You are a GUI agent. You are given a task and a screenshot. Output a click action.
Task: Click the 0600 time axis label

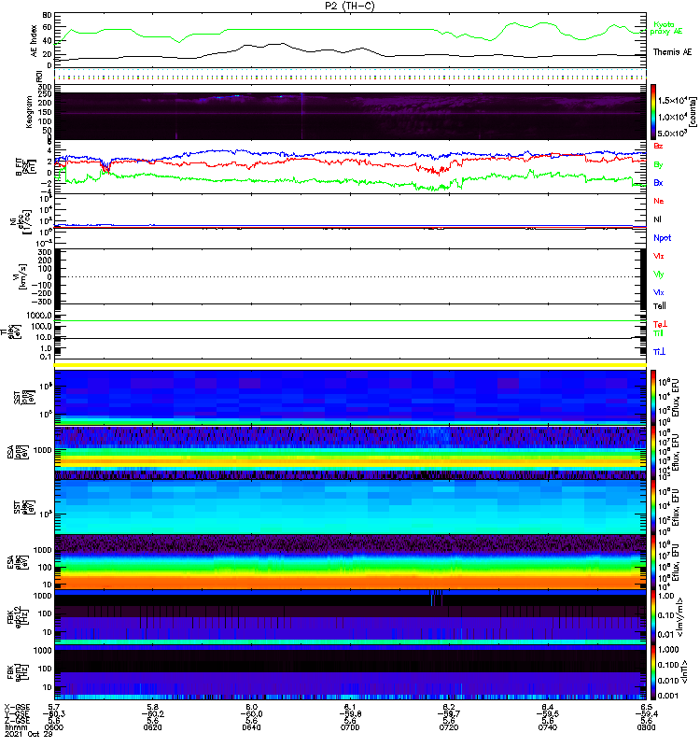click(x=54, y=727)
